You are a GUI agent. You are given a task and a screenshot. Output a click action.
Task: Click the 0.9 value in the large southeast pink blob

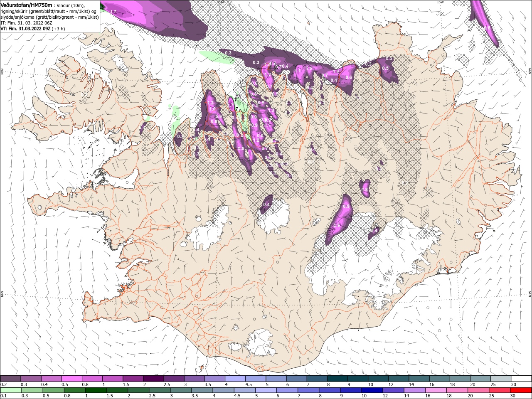tap(345, 207)
